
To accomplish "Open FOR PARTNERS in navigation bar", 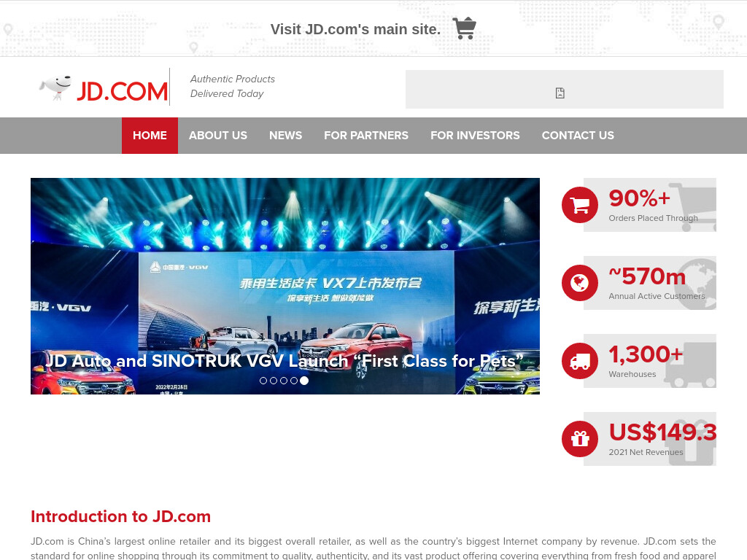I will coord(366,136).
